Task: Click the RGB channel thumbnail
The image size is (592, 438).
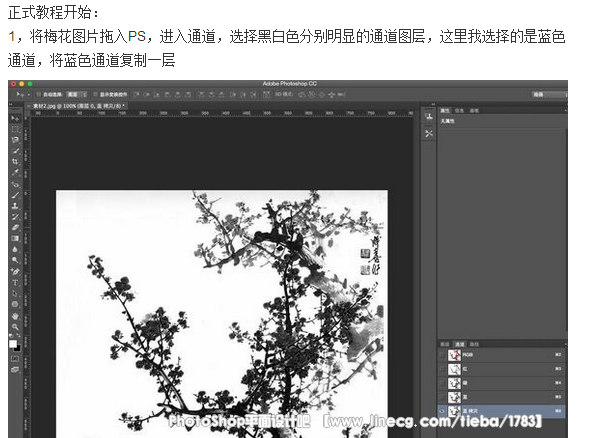Action: click(454, 355)
